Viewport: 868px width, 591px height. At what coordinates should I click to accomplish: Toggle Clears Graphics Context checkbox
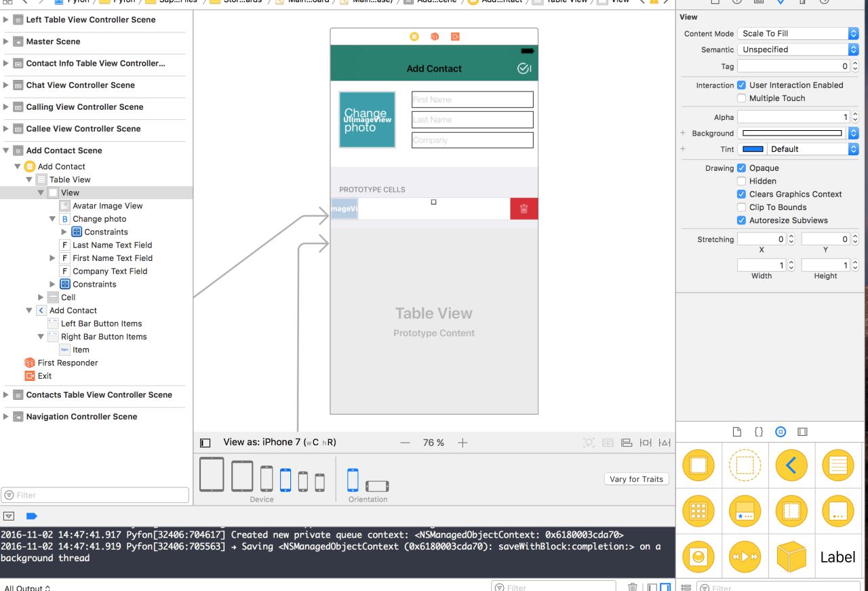[741, 194]
